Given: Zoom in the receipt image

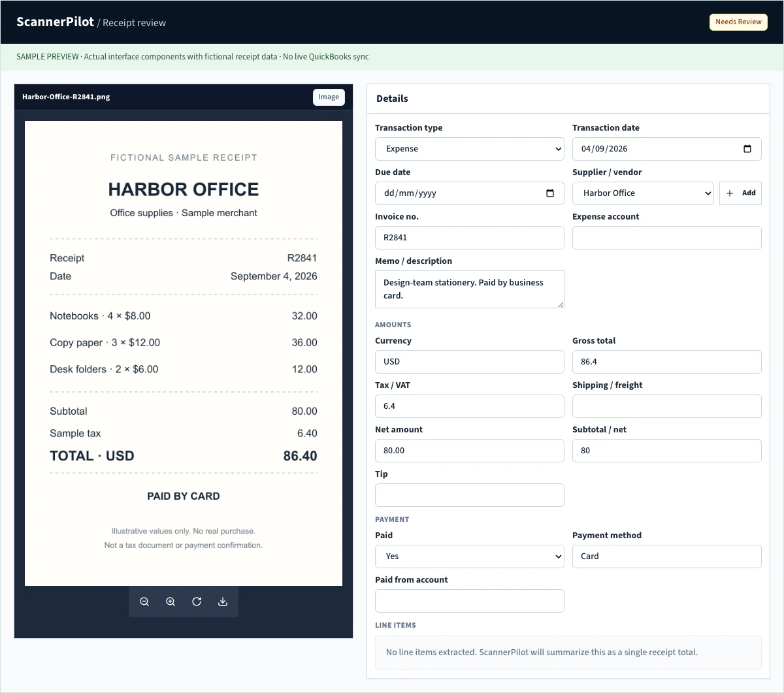Looking at the screenshot, I should [171, 602].
